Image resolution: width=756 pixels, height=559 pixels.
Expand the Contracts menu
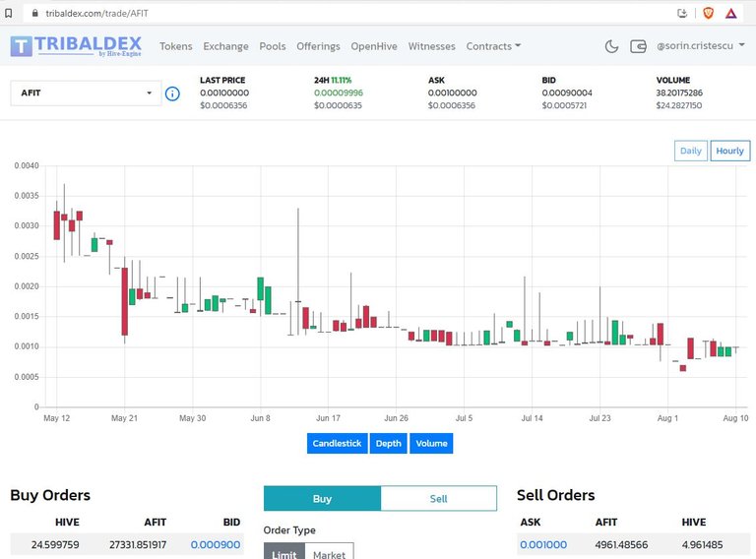coord(493,46)
